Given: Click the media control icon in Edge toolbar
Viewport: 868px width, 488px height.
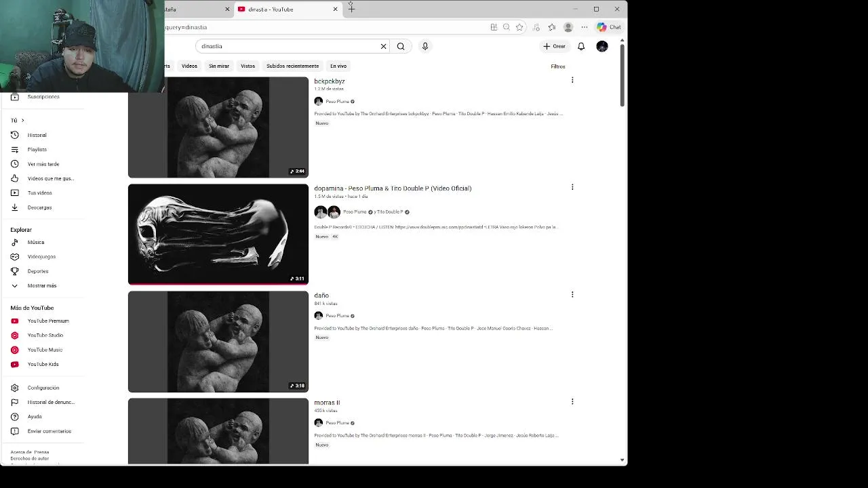Looking at the screenshot, I should click(x=536, y=27).
